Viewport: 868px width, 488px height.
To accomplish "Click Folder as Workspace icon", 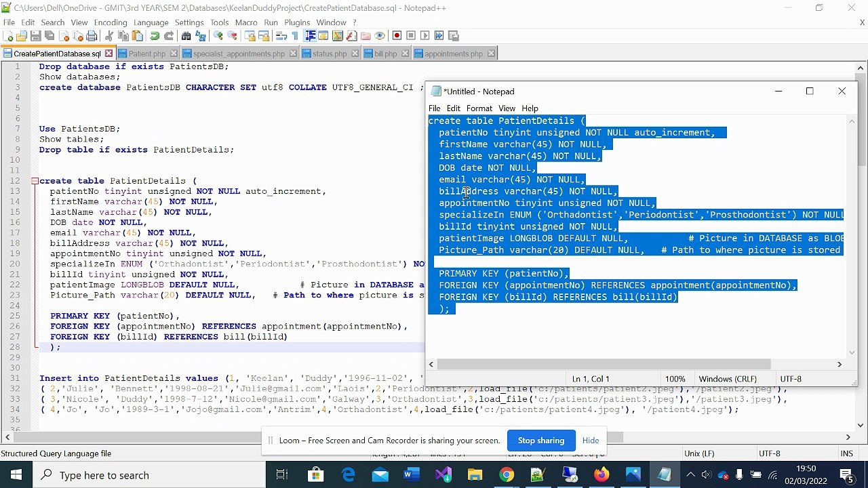I will pyautogui.click(x=366, y=36).
